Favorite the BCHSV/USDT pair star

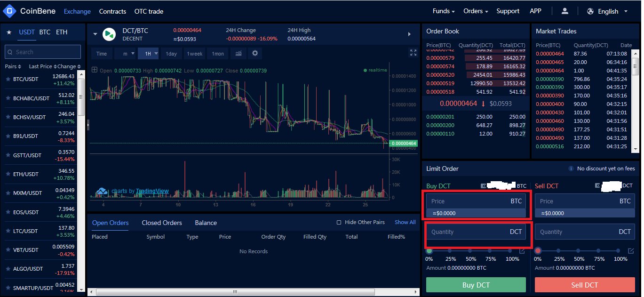click(x=8, y=117)
